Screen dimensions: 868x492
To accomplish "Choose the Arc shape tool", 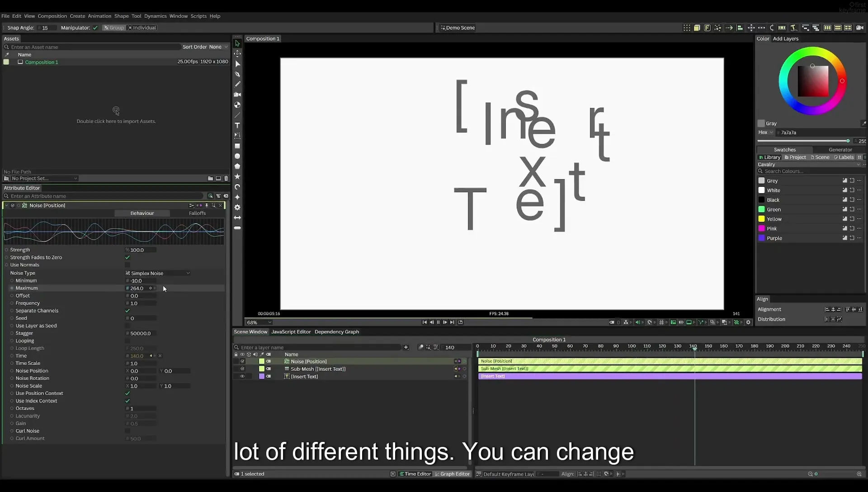I will pyautogui.click(x=237, y=187).
